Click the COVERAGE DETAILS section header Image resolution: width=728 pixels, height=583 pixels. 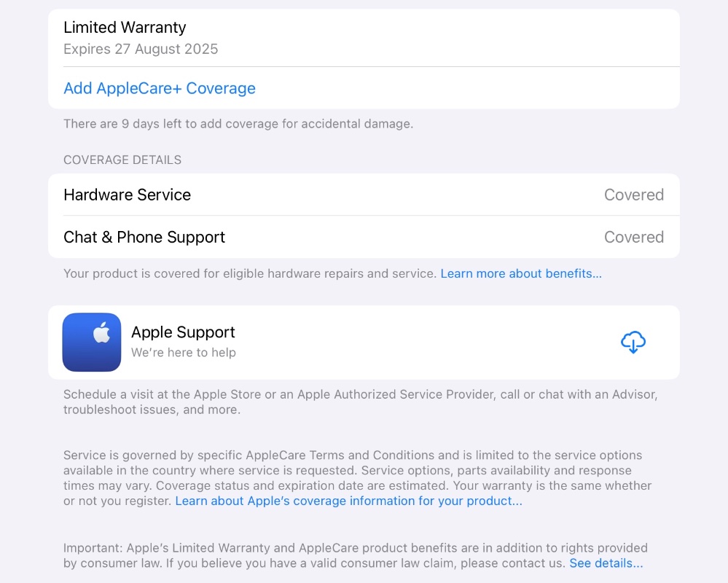(x=122, y=160)
